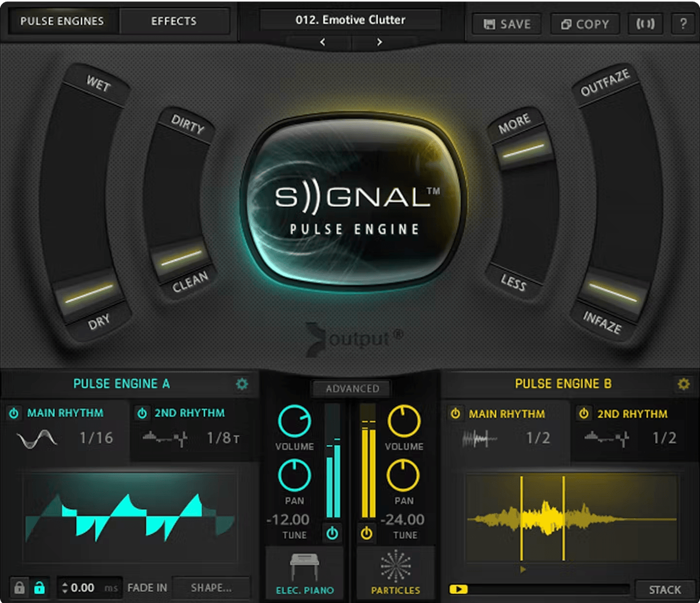This screenshot has height=603, width=700.
Task: Open Pulse Engine A settings gear
Action: pos(242,384)
